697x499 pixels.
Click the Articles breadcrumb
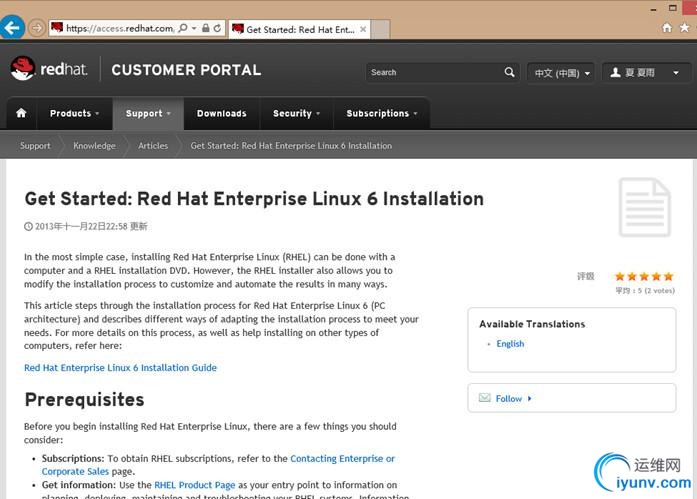(x=153, y=146)
